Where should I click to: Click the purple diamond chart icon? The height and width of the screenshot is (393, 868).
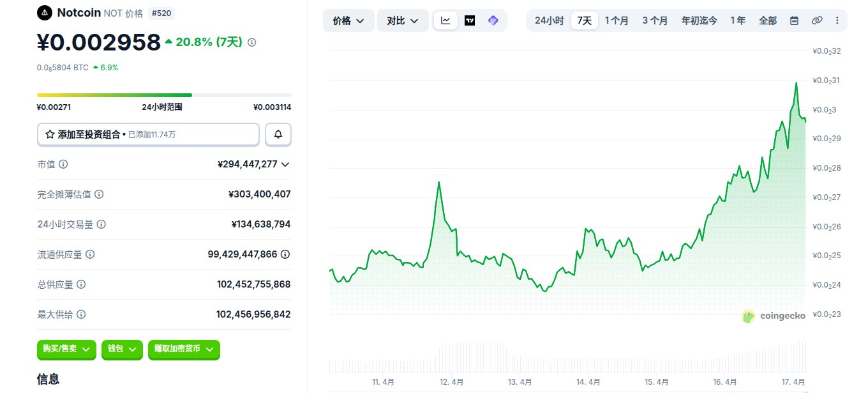[493, 20]
